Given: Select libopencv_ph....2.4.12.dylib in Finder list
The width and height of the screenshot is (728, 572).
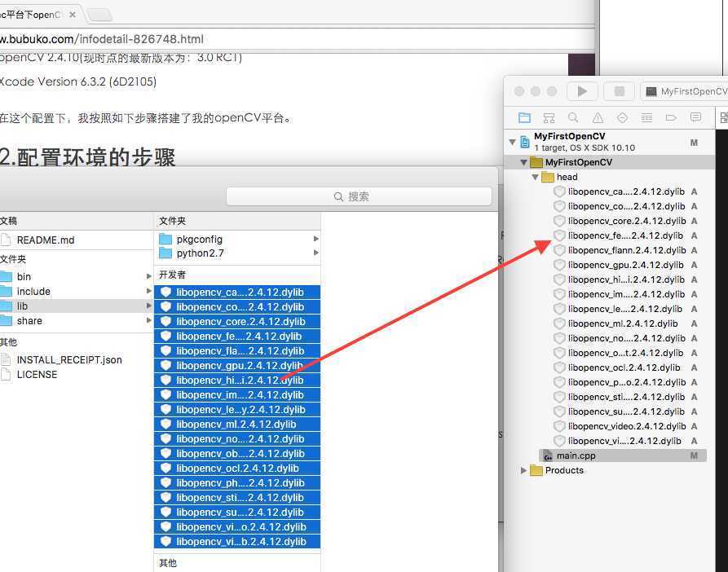Looking at the screenshot, I should click(237, 483).
